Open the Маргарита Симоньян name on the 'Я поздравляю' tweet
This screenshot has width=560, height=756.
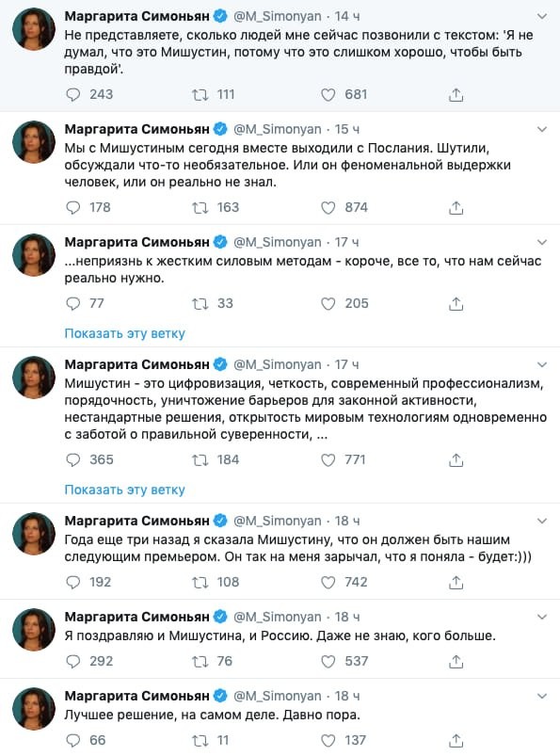pos(136,618)
